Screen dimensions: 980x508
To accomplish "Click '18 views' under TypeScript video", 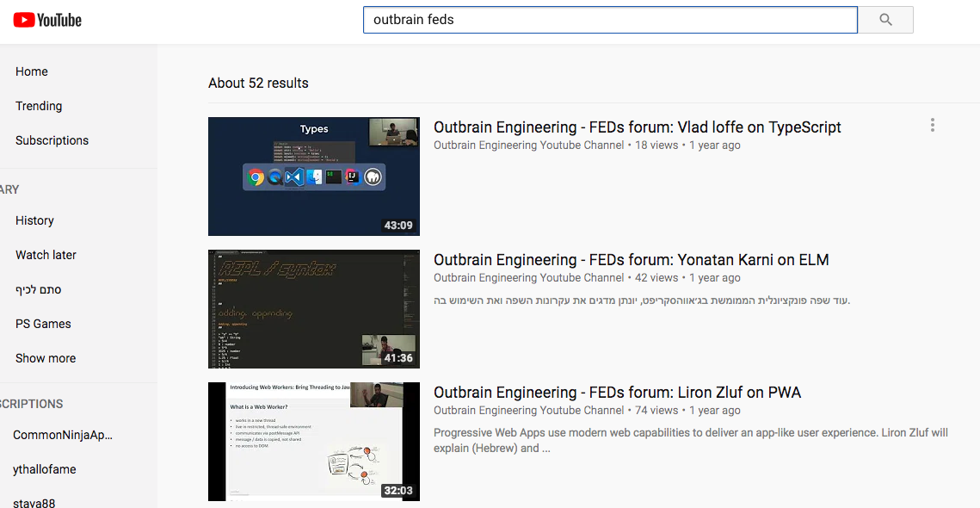I will 656,146.
